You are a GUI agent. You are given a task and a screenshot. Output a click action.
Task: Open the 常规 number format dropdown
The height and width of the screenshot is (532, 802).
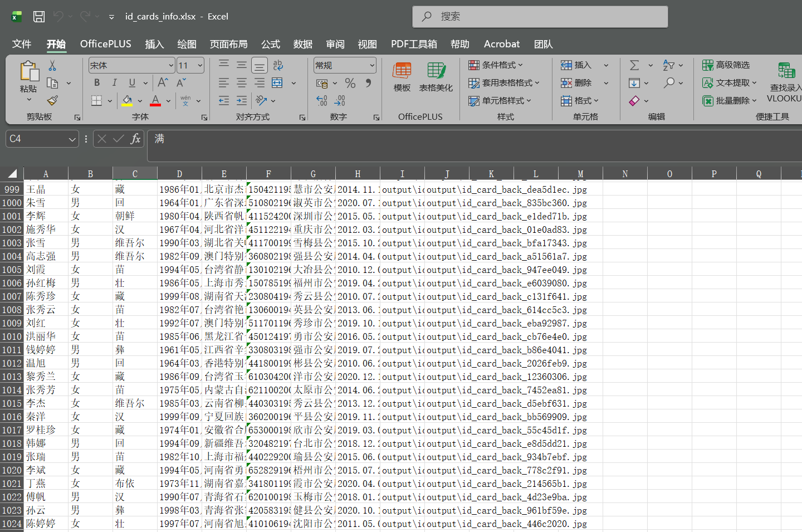coord(372,66)
